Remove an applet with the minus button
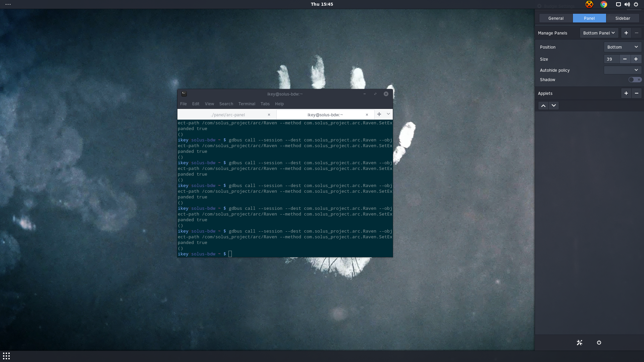This screenshot has height=362, width=644. click(636, 93)
